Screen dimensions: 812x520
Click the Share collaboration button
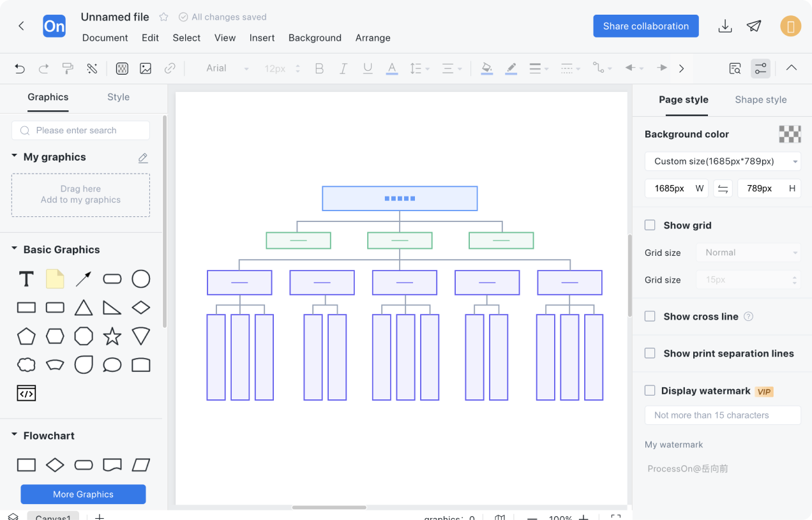[x=645, y=26]
